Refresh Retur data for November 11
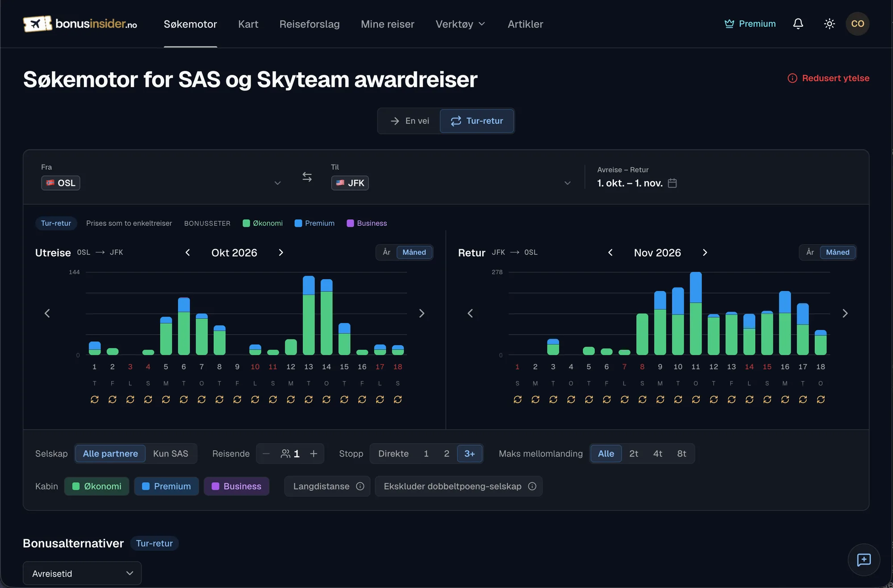Image resolution: width=893 pixels, height=588 pixels. pos(696,399)
